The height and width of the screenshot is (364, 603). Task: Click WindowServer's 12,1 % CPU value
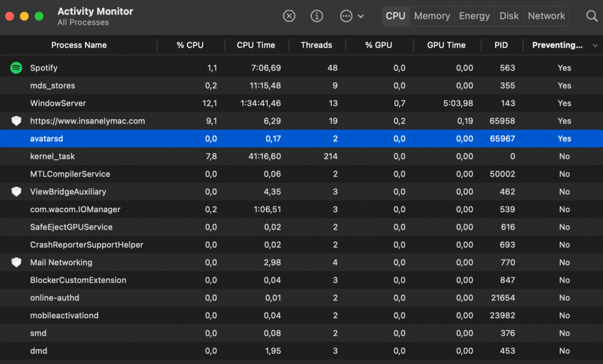[209, 104]
